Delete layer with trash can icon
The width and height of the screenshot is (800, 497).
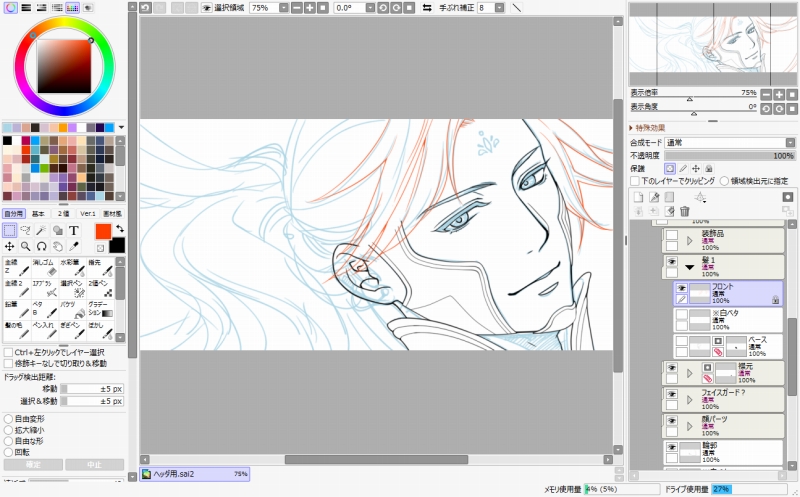pos(685,211)
